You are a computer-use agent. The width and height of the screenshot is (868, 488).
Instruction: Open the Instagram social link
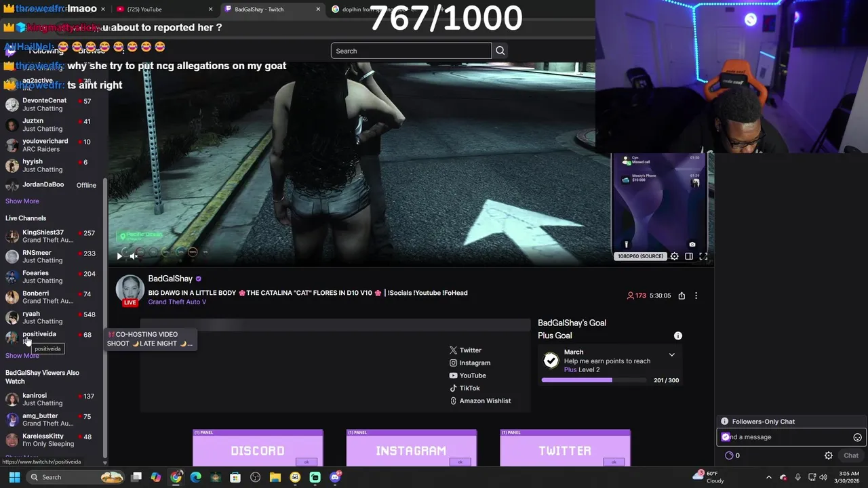470,363
